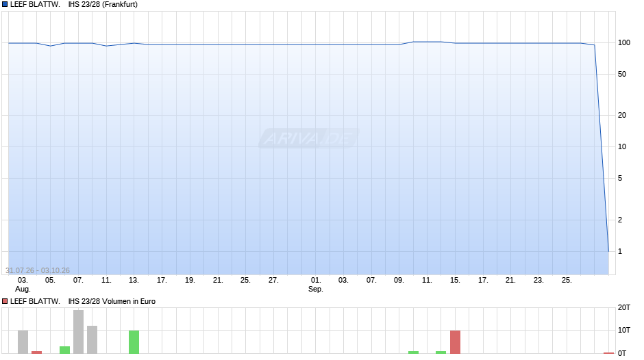
Task: Click the volume axis label '20T'
Action: [x=624, y=307]
